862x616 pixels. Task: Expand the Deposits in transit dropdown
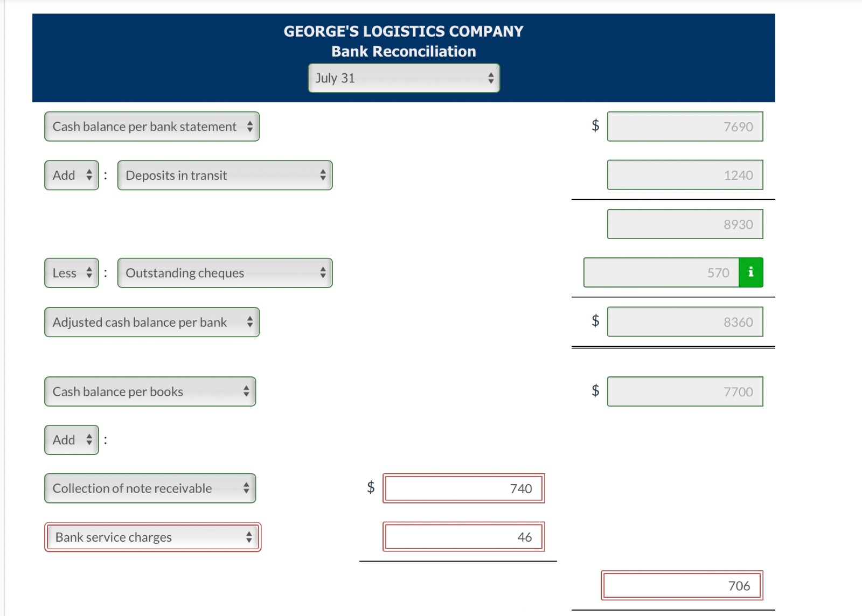(x=225, y=176)
